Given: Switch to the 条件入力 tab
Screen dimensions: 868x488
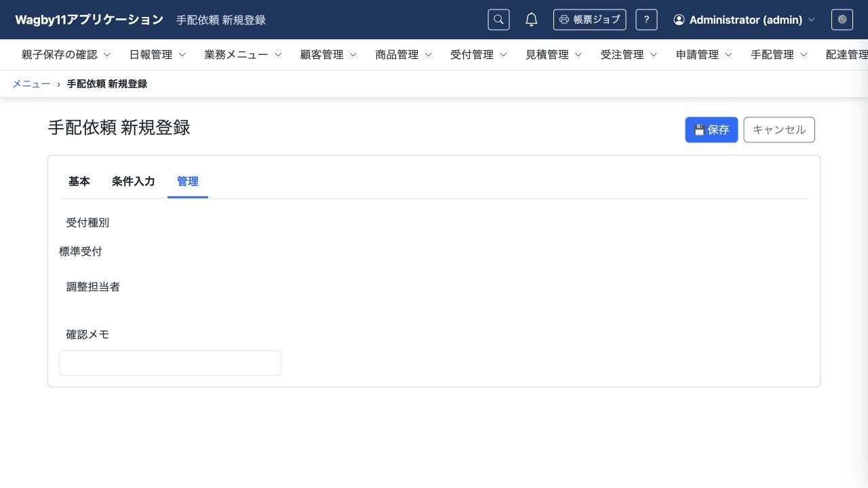Looking at the screenshot, I should [134, 182].
